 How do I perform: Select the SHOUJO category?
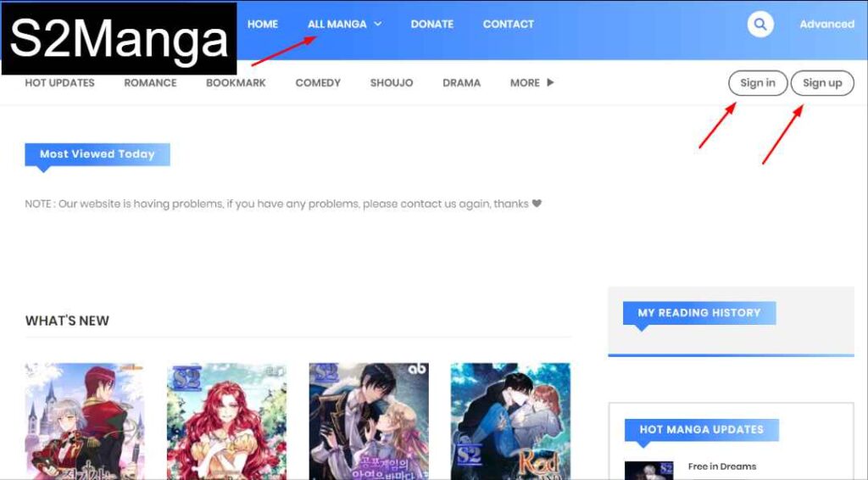[392, 83]
